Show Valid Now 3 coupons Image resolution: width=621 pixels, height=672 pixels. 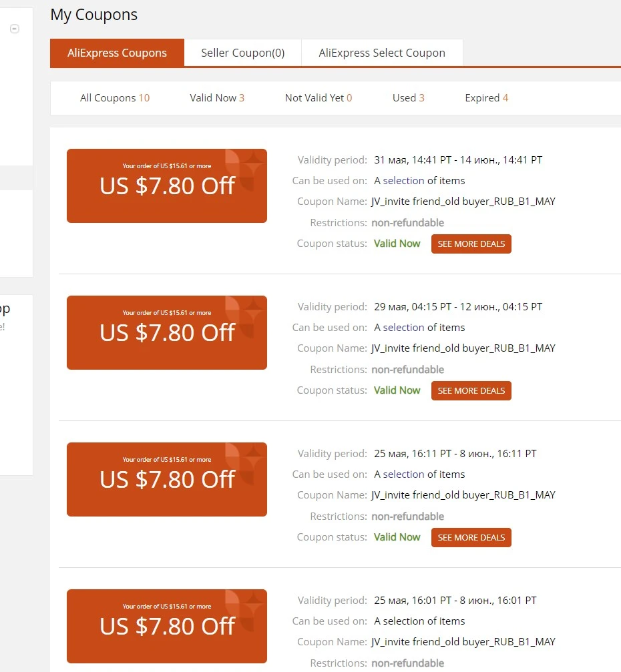(217, 97)
